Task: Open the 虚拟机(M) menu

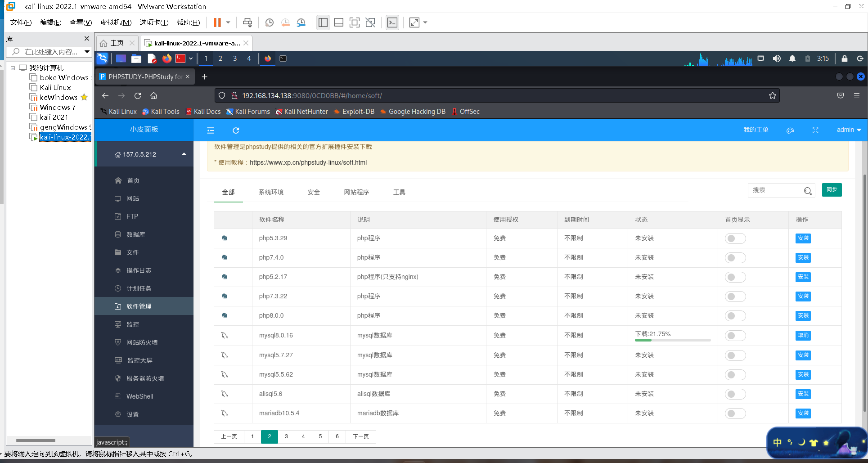Action: pyautogui.click(x=116, y=22)
